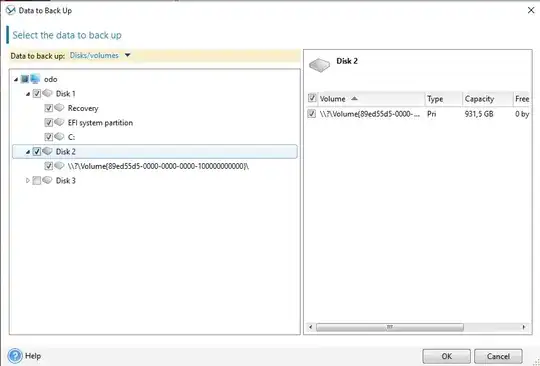Image resolution: width=540 pixels, height=366 pixels.
Task: Click the large Disk 2 header icon
Action: [x=319, y=65]
